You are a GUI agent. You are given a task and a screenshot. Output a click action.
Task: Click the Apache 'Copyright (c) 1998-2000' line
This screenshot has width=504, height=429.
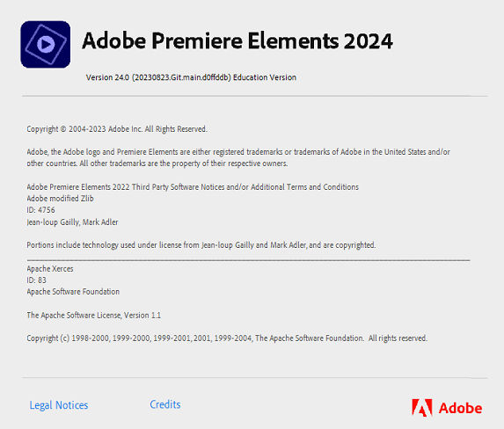pos(227,338)
